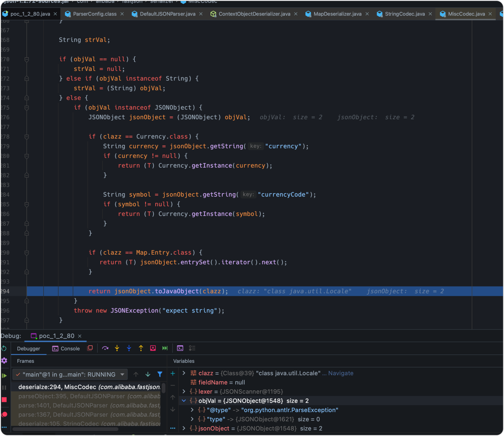The height and width of the screenshot is (436, 504).
Task: Click the Step Out icon
Action: click(x=141, y=348)
